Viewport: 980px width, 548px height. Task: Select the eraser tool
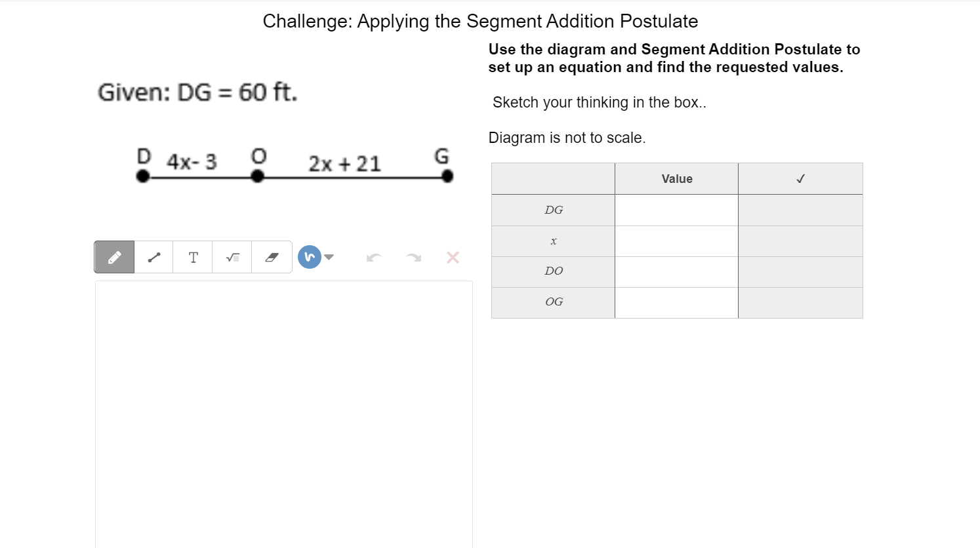(272, 257)
